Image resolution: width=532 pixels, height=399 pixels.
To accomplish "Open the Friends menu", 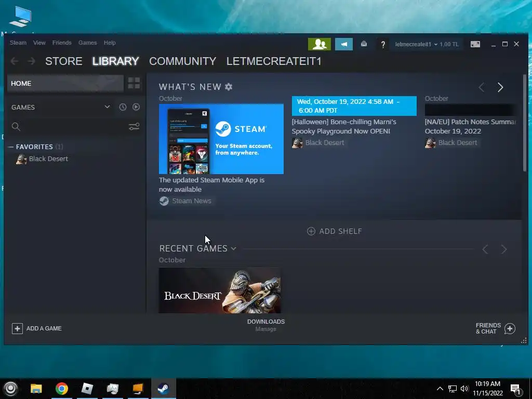I will [62, 43].
